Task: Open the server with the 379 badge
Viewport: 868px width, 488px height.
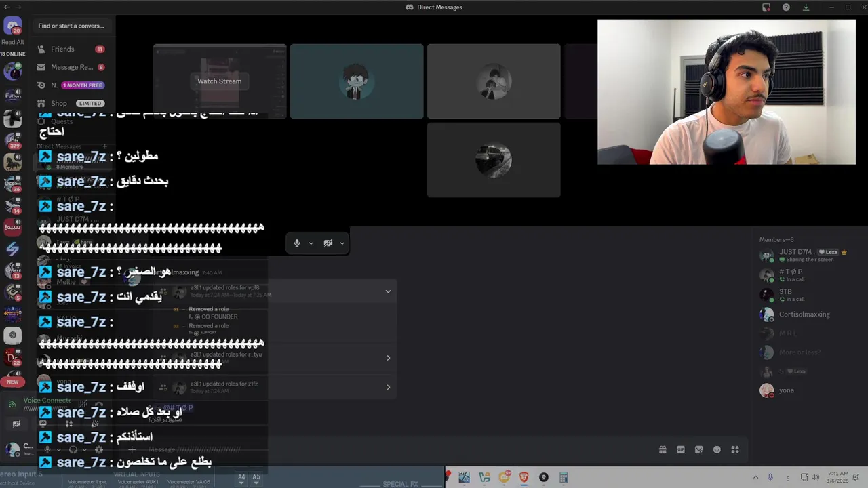Action: click(x=12, y=141)
